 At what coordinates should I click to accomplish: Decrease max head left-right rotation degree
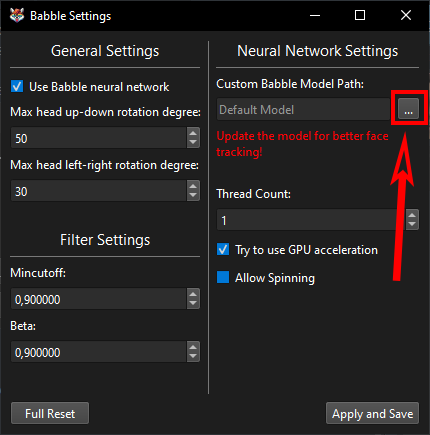click(193, 195)
